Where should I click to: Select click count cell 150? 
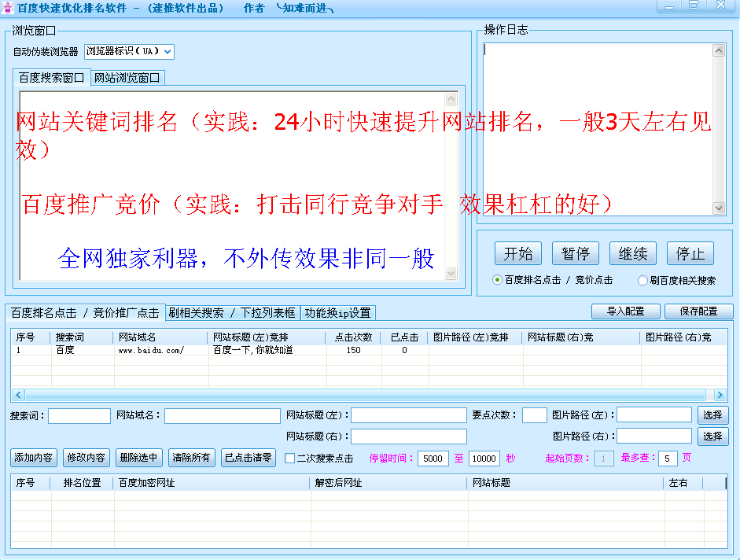(x=353, y=350)
